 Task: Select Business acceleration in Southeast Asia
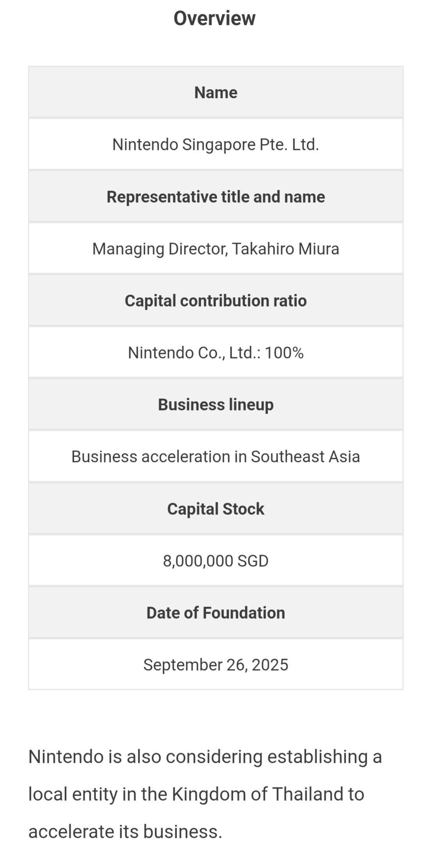coord(216,457)
